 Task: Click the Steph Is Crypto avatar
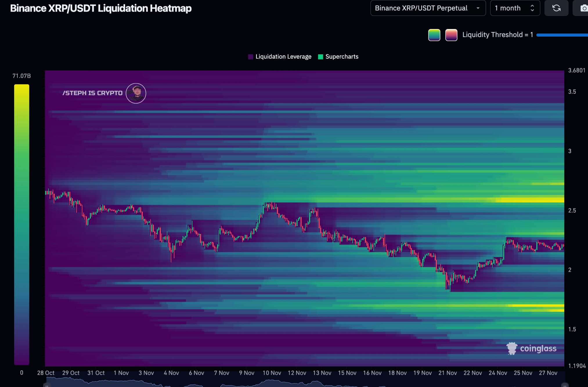(136, 93)
